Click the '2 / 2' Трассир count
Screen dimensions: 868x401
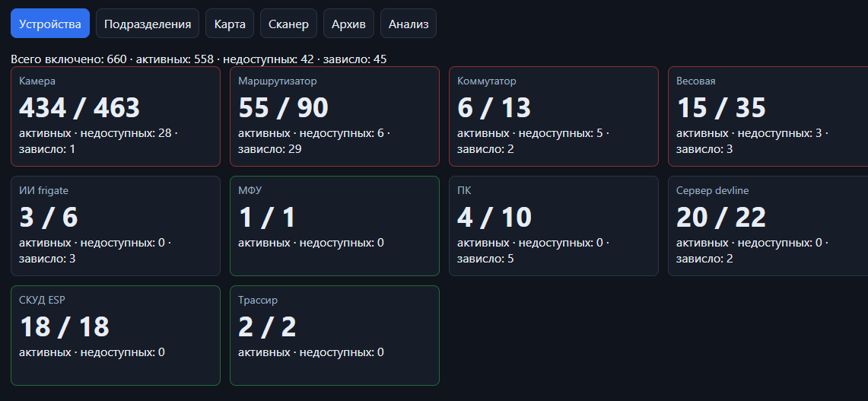tap(267, 326)
